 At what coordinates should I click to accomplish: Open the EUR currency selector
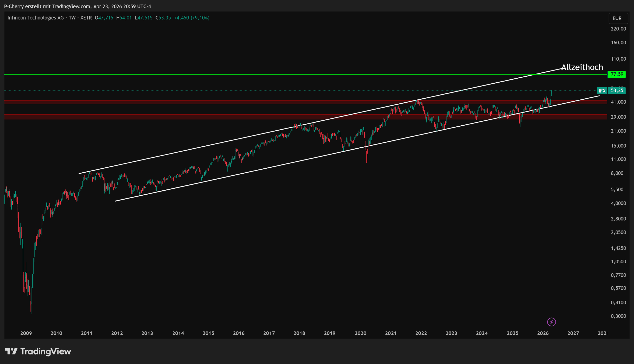click(x=618, y=18)
